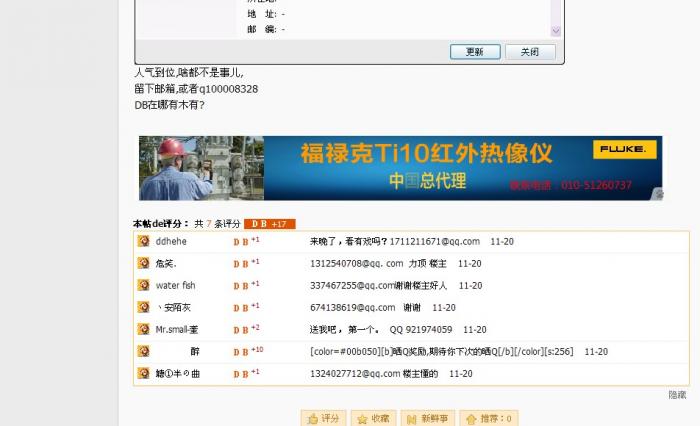Viewport: 700px width, 426px height.
Task: Click the avatar icon beside Mr.small-董
Action: tap(143, 329)
